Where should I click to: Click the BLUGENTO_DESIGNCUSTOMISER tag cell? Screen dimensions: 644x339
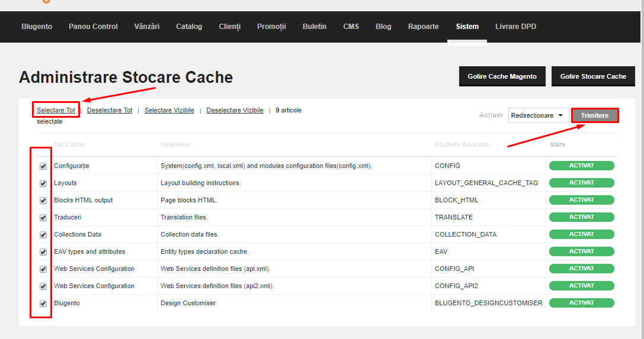tap(489, 304)
